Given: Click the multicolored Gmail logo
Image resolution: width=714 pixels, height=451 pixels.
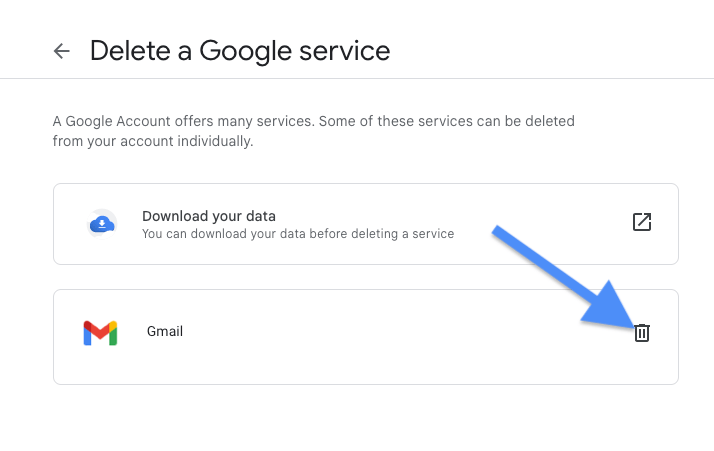Looking at the screenshot, I should click(x=100, y=333).
